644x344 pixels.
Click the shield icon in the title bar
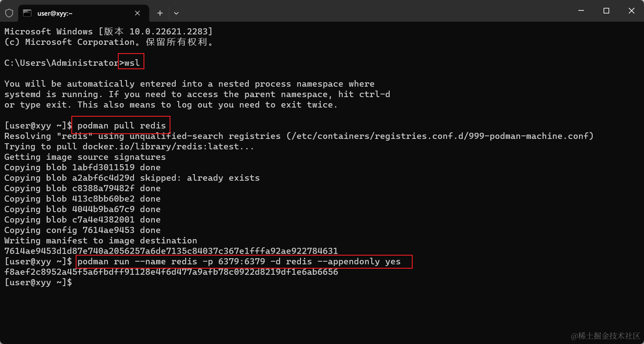click(x=9, y=13)
